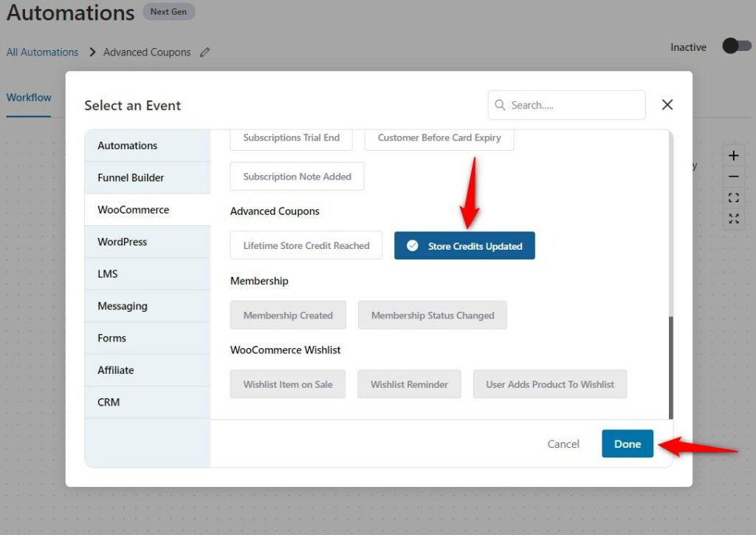Click the Select an Event title

click(x=133, y=105)
